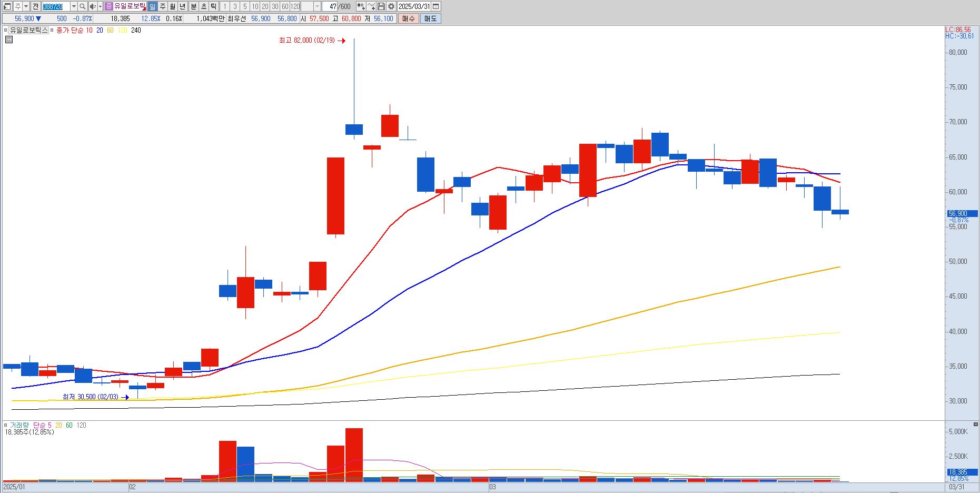Click the speaker sound icon
Screen dimensions: 980x493
[x=93, y=6]
